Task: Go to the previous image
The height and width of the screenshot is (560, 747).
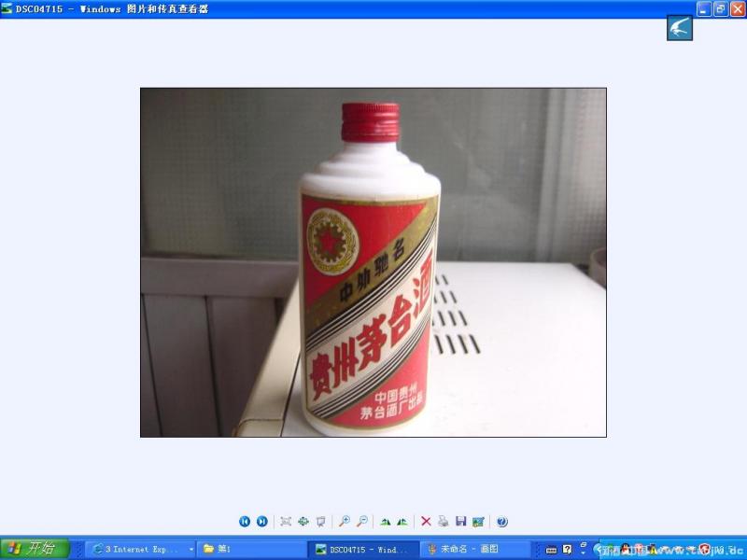Action: click(x=245, y=522)
